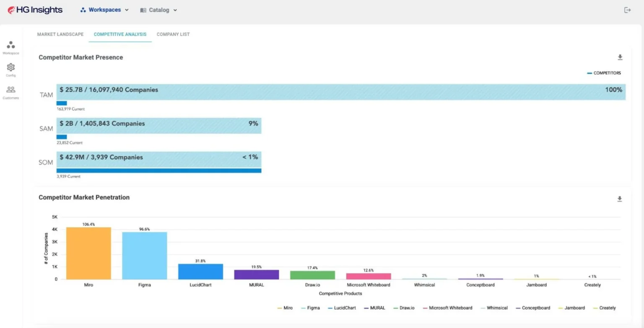Toggle Microsoft Whiteboard in the legend
The height and width of the screenshot is (328, 644).
447,308
